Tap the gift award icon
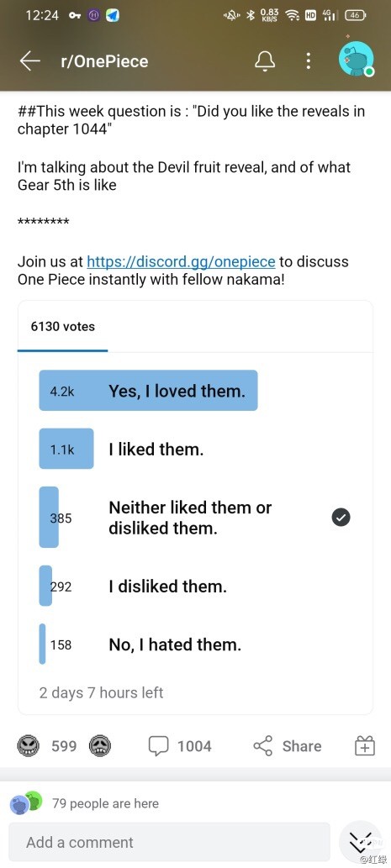Screen dimensions: 391x868 pos(365,745)
